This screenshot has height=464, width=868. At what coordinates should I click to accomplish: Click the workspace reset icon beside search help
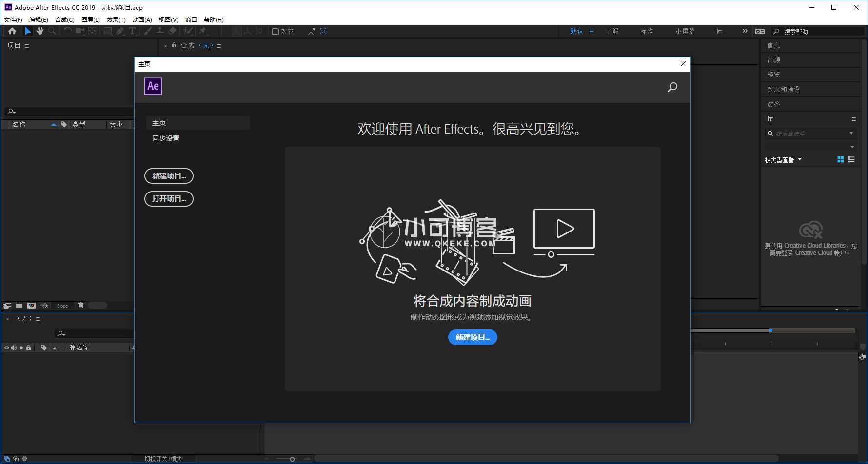[760, 31]
